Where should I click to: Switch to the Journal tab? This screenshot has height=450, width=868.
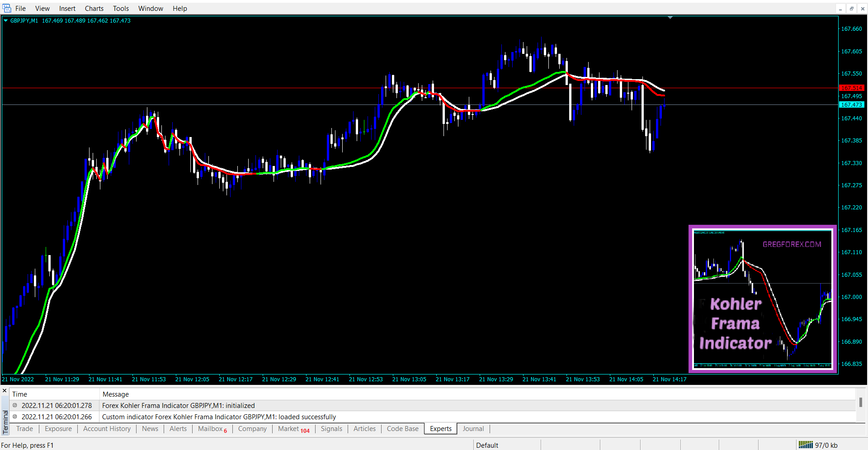(473, 429)
